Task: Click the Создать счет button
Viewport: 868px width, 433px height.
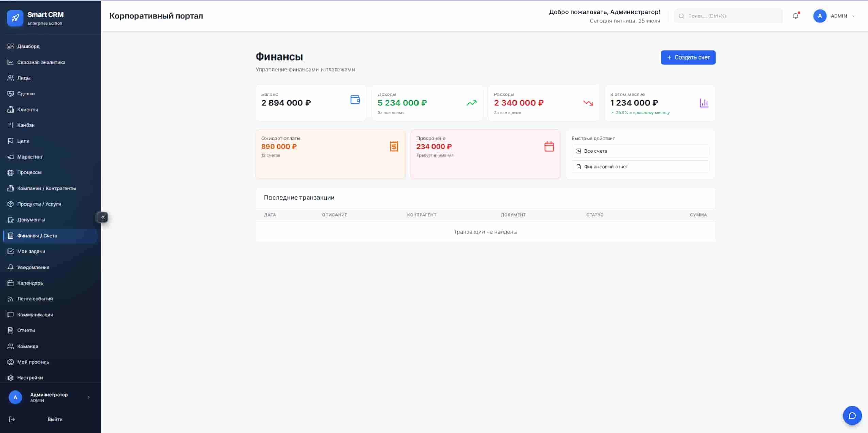Action: [687, 57]
